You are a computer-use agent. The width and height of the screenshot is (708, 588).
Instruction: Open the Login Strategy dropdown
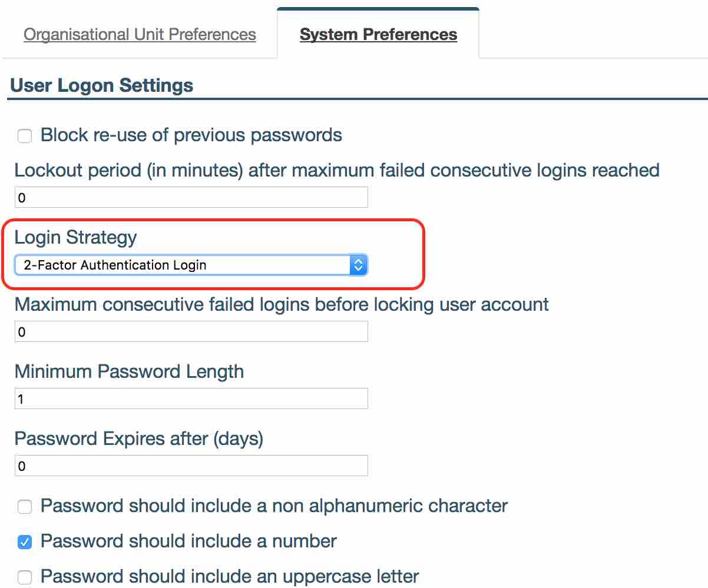click(191, 265)
